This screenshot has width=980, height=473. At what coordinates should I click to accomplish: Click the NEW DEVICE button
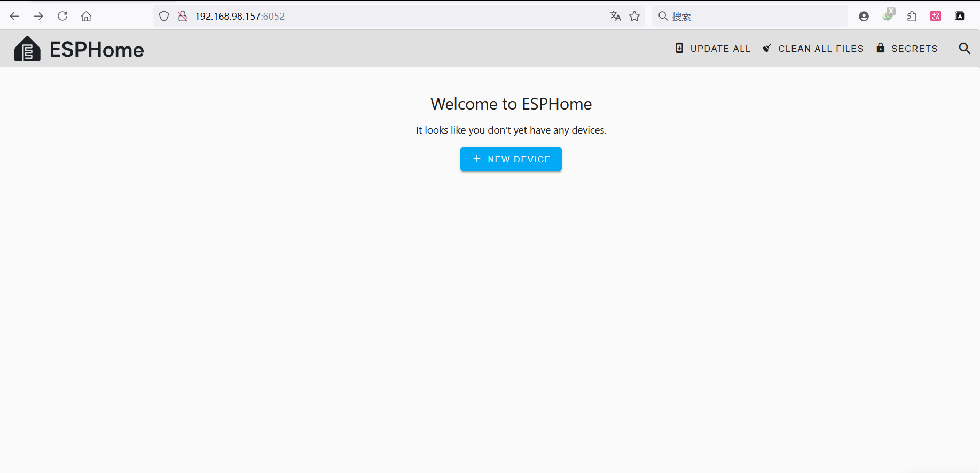(x=511, y=159)
